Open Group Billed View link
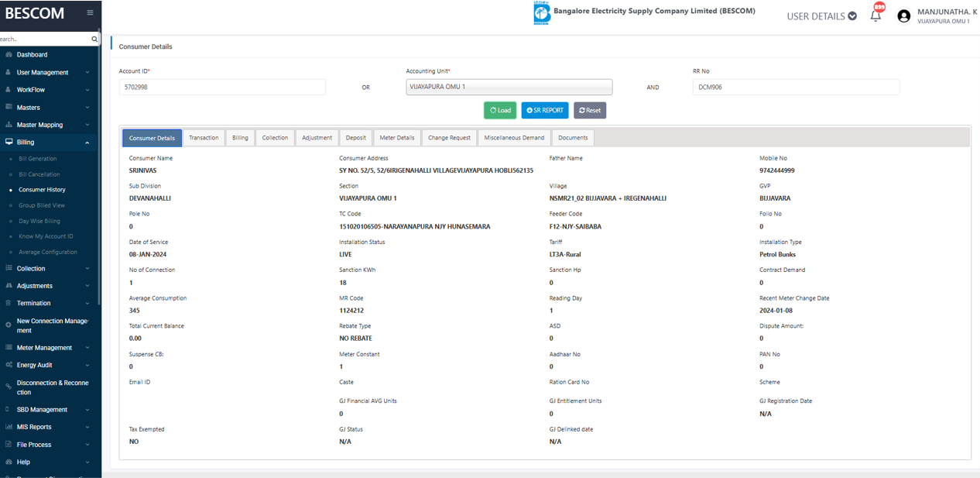Screen dimensions: 980x478 coord(42,205)
